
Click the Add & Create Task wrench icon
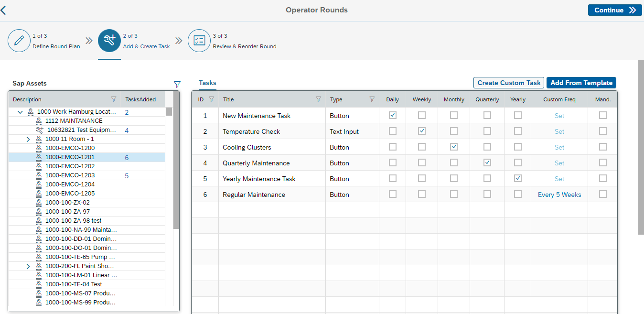109,41
